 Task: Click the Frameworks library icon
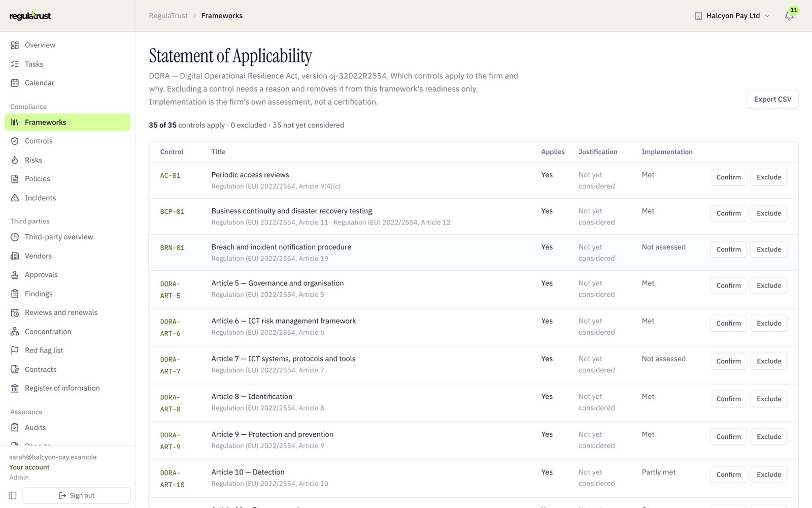pos(15,122)
